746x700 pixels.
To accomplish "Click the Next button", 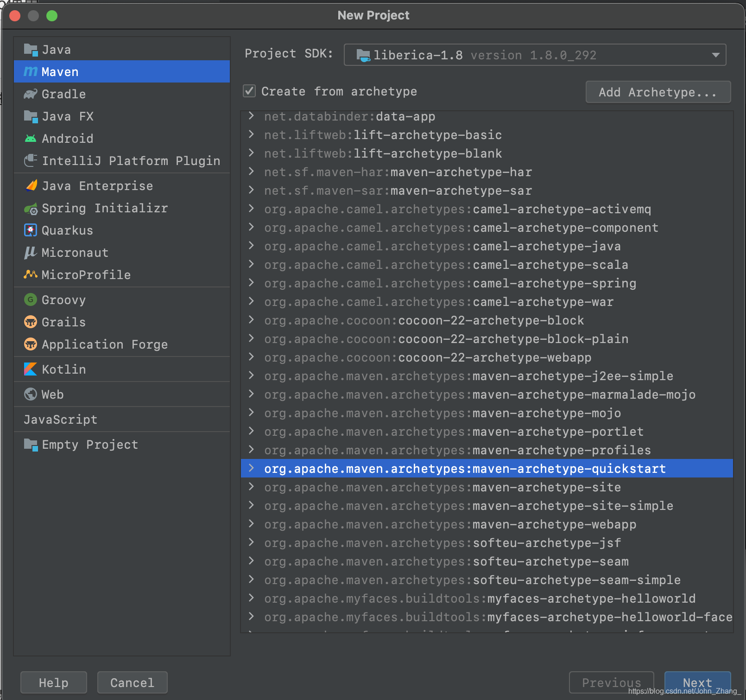I will tap(697, 682).
